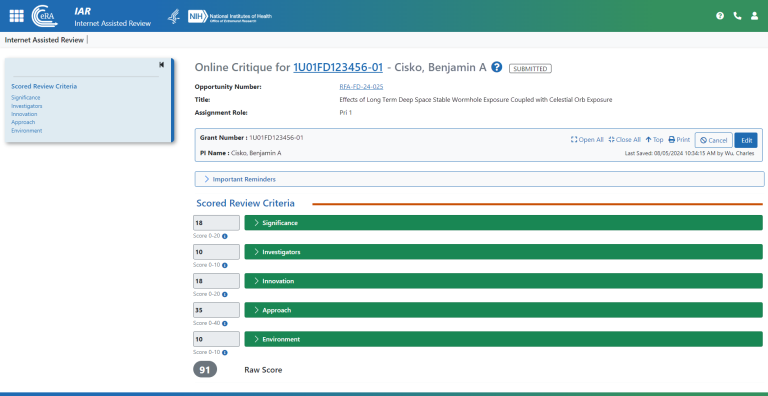Click the 91 raw score badge
This screenshot has height=396, width=768.
pyautogui.click(x=205, y=370)
